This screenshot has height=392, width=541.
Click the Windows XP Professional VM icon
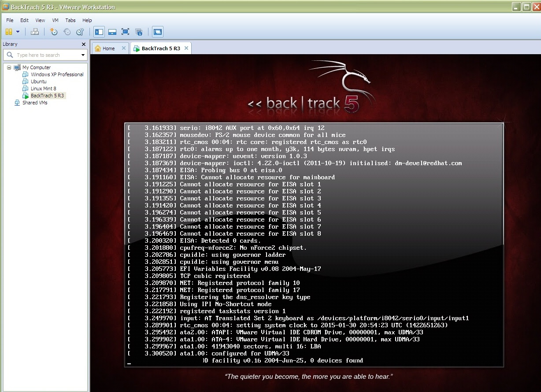(26, 74)
